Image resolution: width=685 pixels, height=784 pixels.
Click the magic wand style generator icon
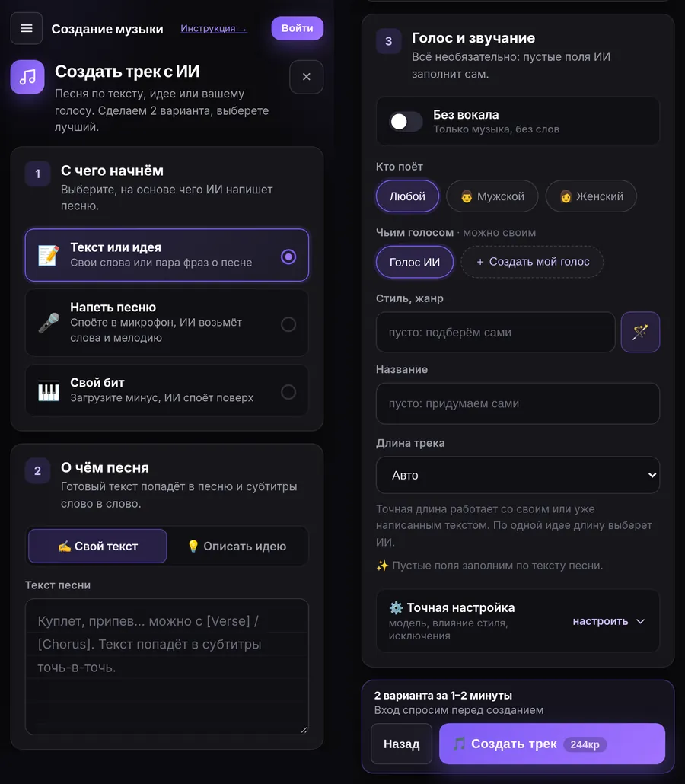(x=640, y=332)
